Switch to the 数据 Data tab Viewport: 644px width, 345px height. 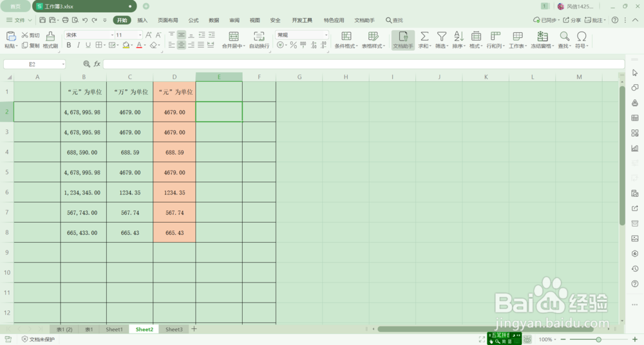coord(214,20)
